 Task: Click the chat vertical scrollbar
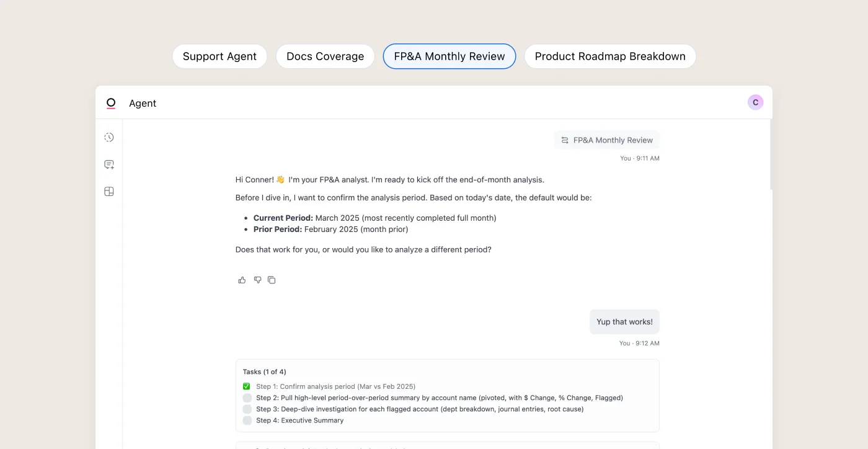tap(771, 155)
